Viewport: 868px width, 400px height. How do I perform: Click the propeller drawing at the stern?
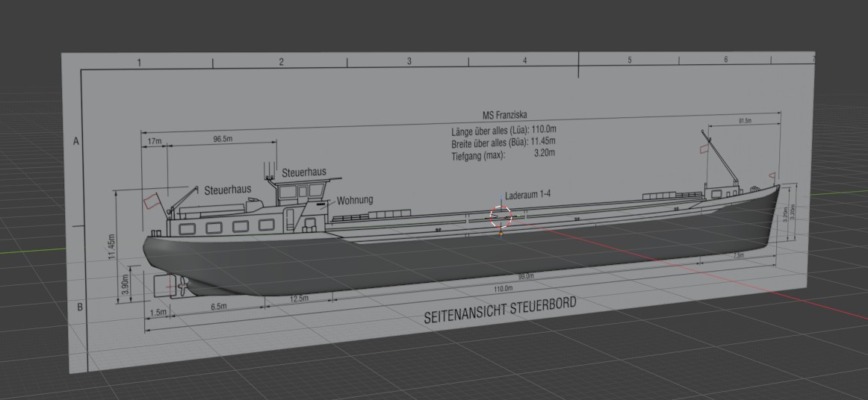(182, 286)
